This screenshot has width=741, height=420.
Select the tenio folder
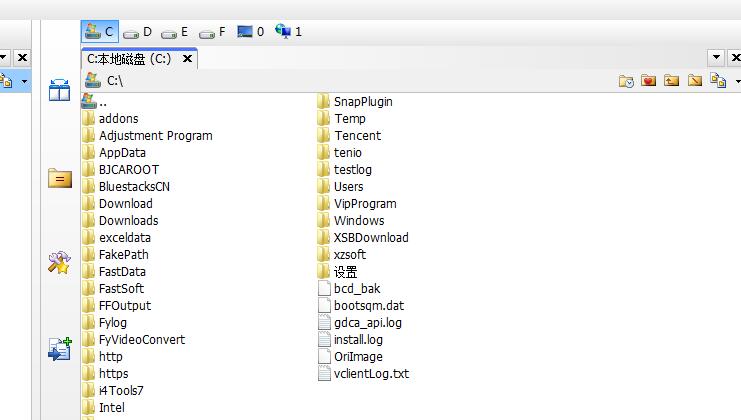click(x=339, y=153)
